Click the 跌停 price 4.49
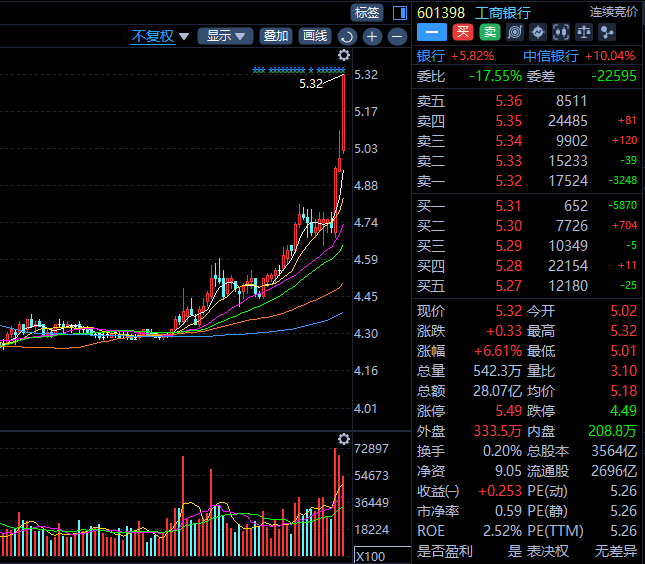Screen dimensions: 645x564 tap(624, 411)
